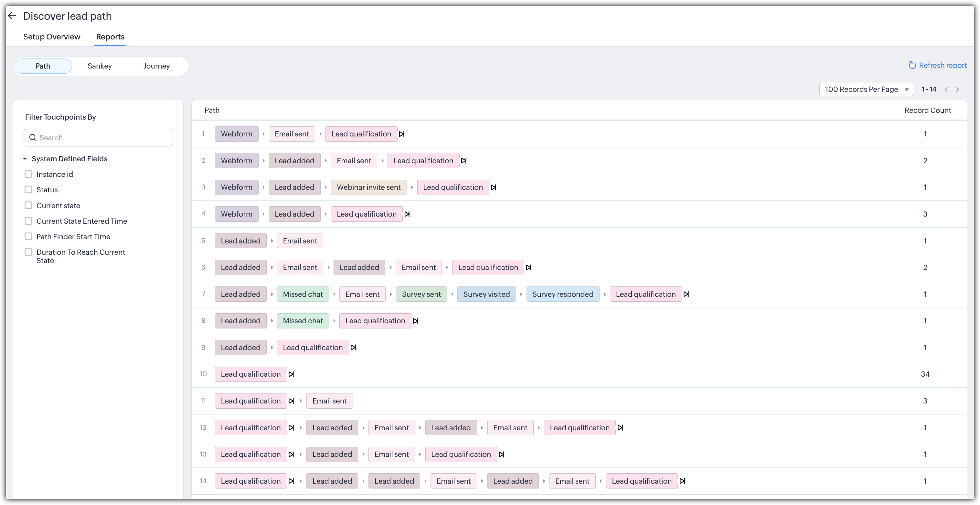Enable the Instance id checkbox
Screen dimensions: 980x505
28,174
